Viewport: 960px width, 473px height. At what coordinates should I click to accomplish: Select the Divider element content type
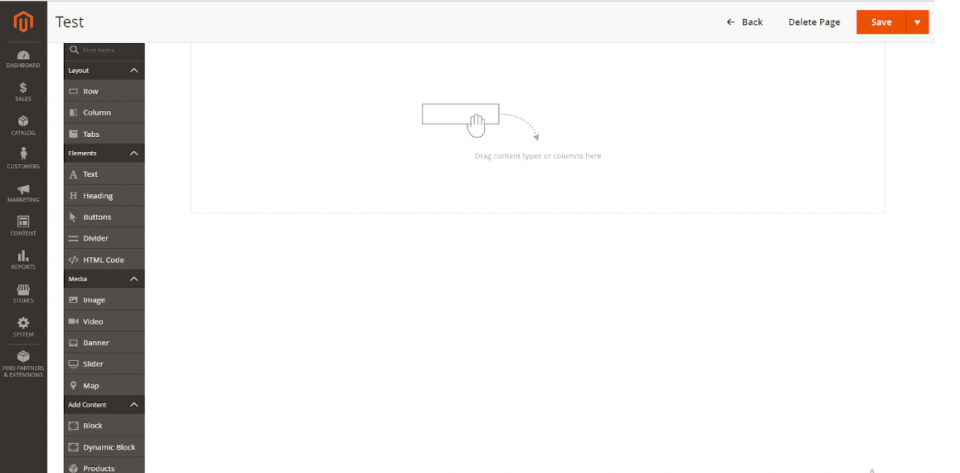[104, 239]
